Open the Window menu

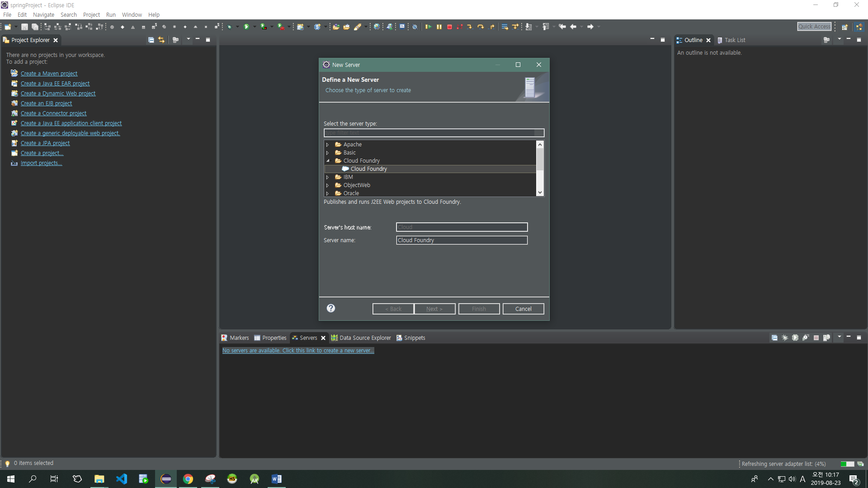pos(132,15)
